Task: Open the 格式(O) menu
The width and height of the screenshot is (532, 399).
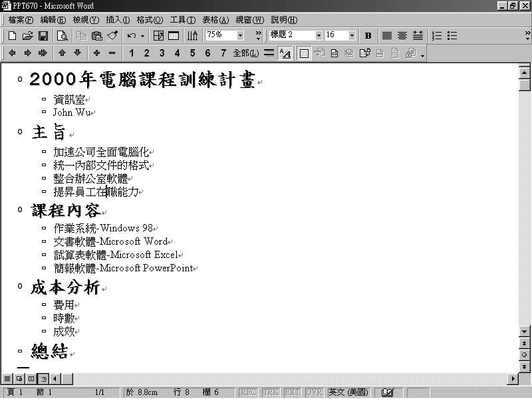Action: (x=150, y=20)
